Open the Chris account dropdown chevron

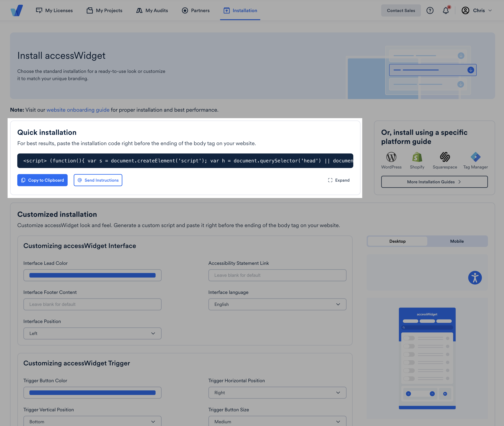pos(490,10)
